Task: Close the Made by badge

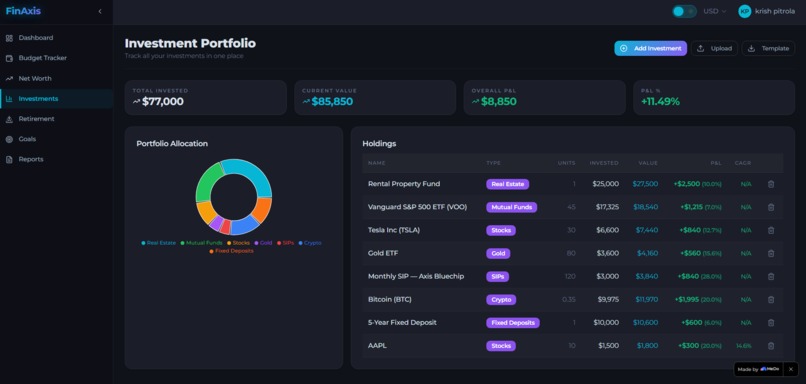Action: (x=791, y=369)
